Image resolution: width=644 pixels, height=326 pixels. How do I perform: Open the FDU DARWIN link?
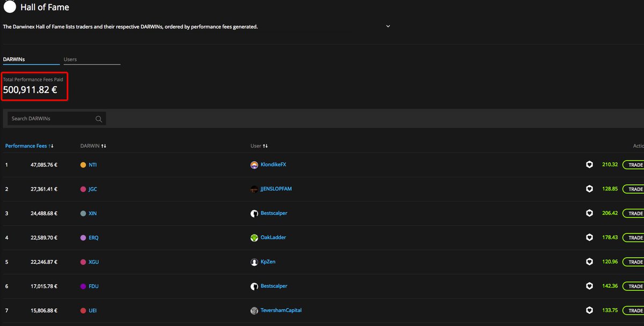click(x=93, y=286)
